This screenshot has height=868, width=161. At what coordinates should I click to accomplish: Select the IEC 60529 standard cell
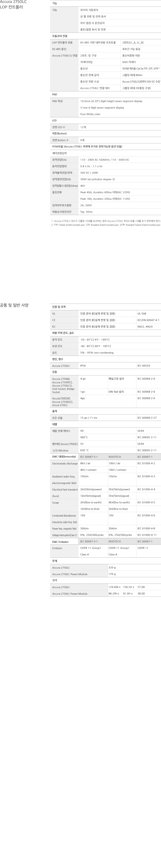(x=144, y=366)
